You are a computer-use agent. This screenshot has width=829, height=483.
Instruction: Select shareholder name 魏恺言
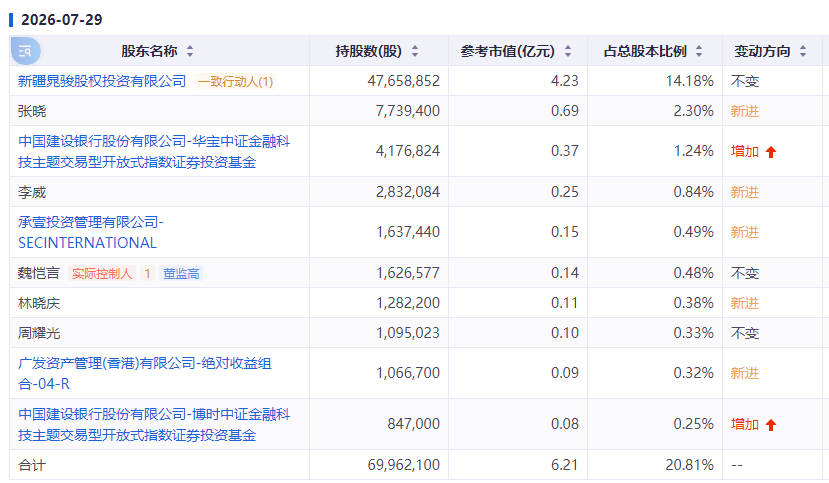(39, 273)
